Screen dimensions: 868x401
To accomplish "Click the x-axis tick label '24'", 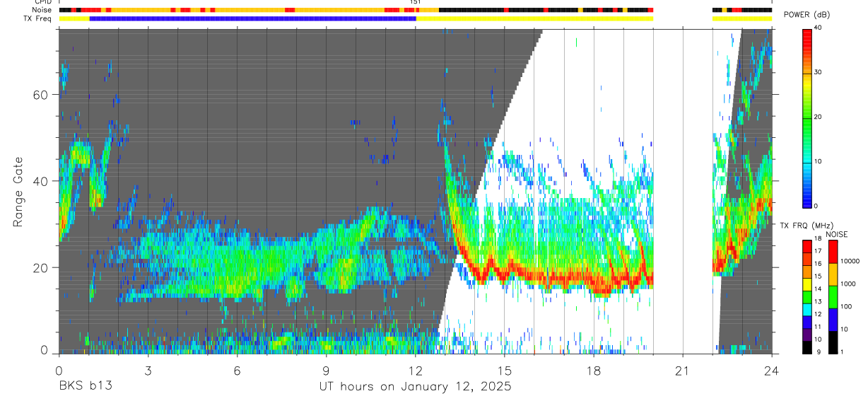I will [x=772, y=370].
